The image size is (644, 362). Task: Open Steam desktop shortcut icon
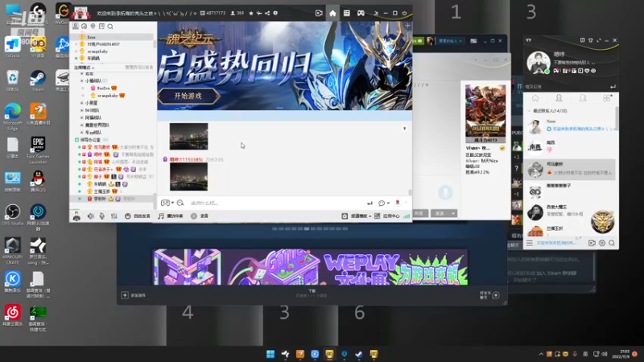pos(38,81)
